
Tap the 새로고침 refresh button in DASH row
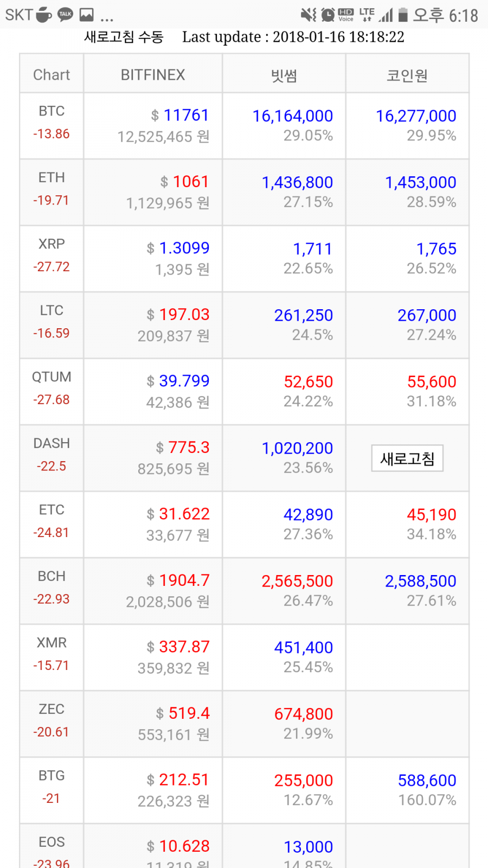point(407,458)
